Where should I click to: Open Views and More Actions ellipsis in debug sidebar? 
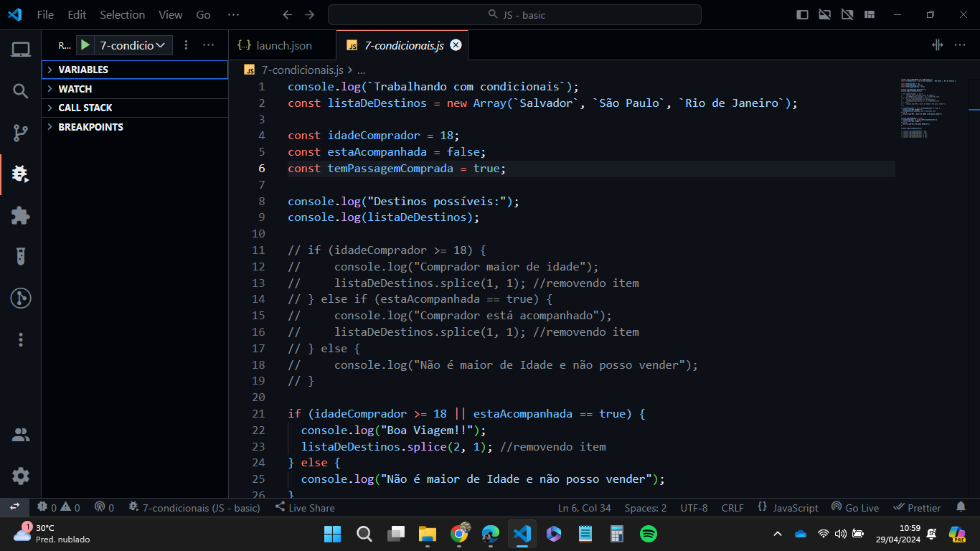209,45
